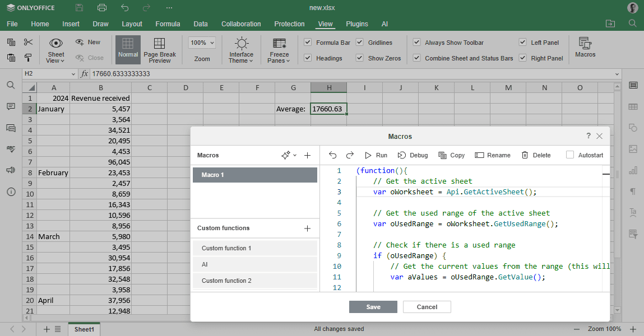This screenshot has height=336, width=644.
Task: Add a new custom function
Action: pos(307,228)
